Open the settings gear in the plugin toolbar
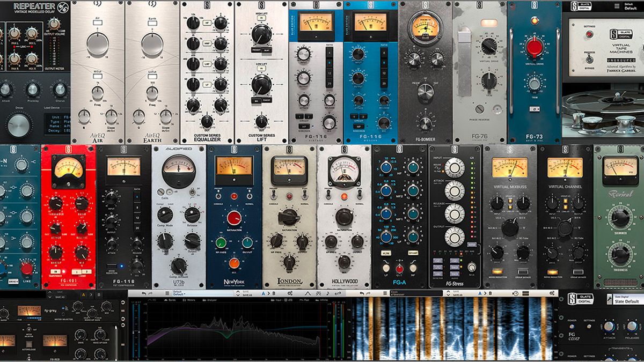The image size is (644, 362). coord(290,293)
